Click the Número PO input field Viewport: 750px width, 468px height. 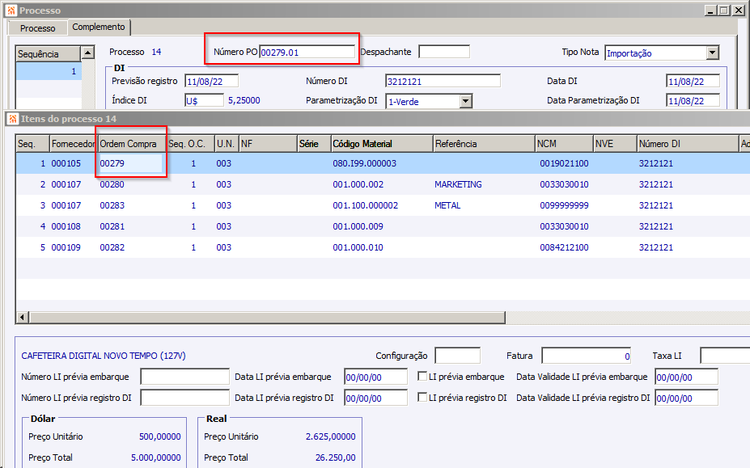[307, 52]
